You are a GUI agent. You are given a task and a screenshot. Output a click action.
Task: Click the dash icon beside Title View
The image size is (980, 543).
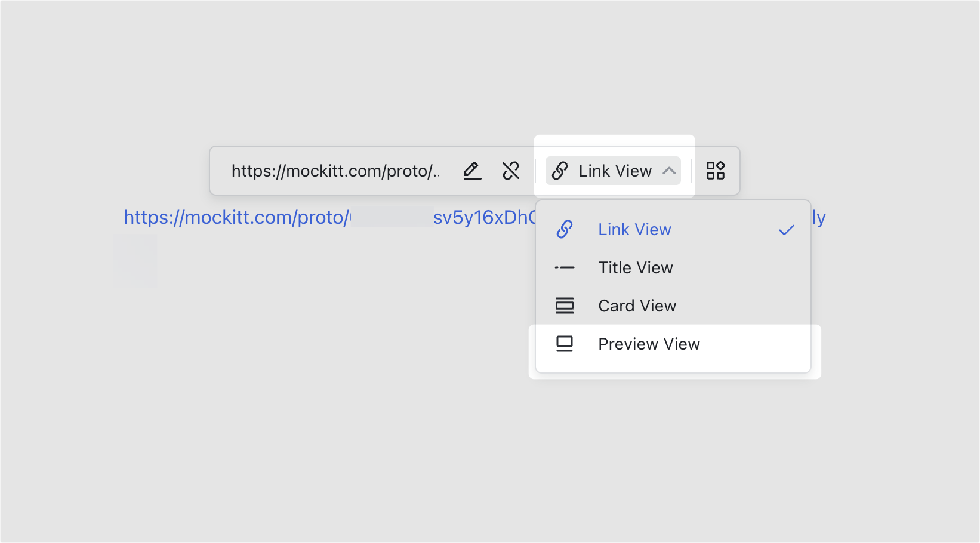(565, 267)
